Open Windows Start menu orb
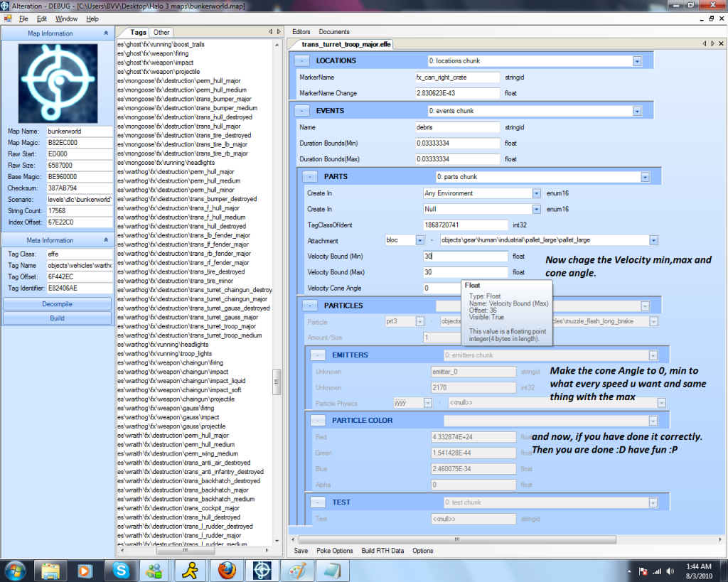 [x=14, y=571]
